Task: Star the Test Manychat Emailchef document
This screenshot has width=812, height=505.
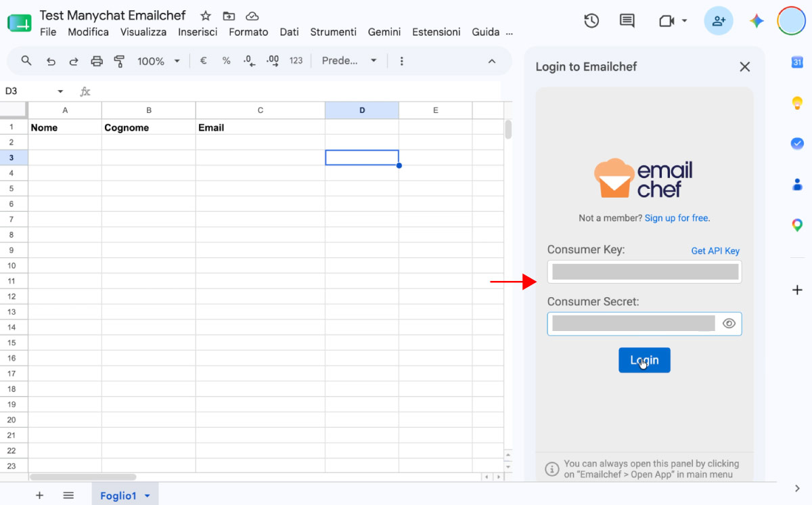Action: [x=206, y=16]
